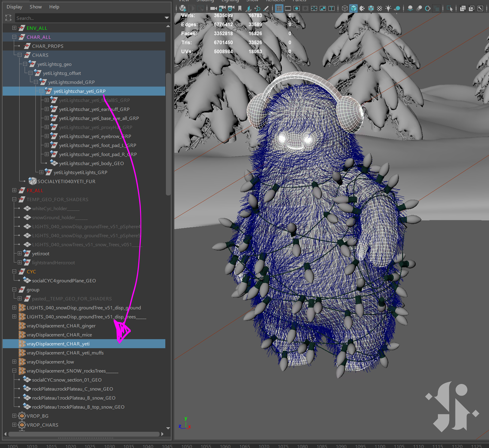This screenshot has width=489, height=448.
Task: Collapse TEMP_GEO_FOR_SHADERS group
Action: coord(14,199)
